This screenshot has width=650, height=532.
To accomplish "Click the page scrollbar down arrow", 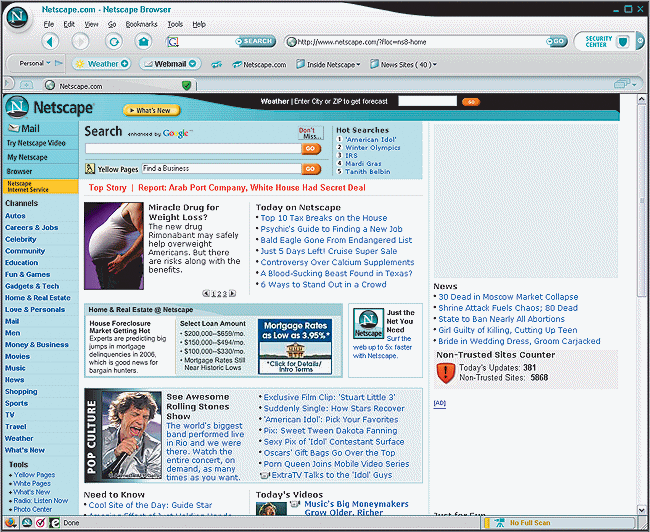I will (x=641, y=510).
